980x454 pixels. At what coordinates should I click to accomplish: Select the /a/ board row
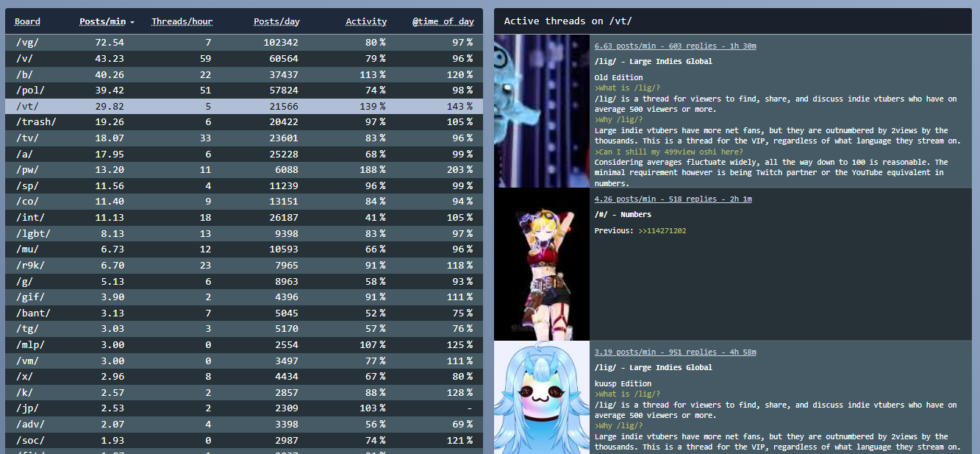pos(244,154)
